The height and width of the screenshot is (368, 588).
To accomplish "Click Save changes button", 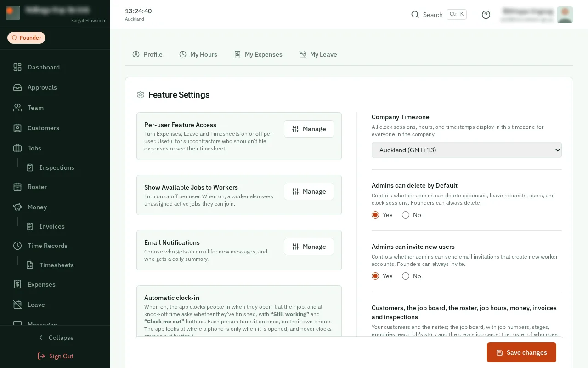I will click(521, 352).
